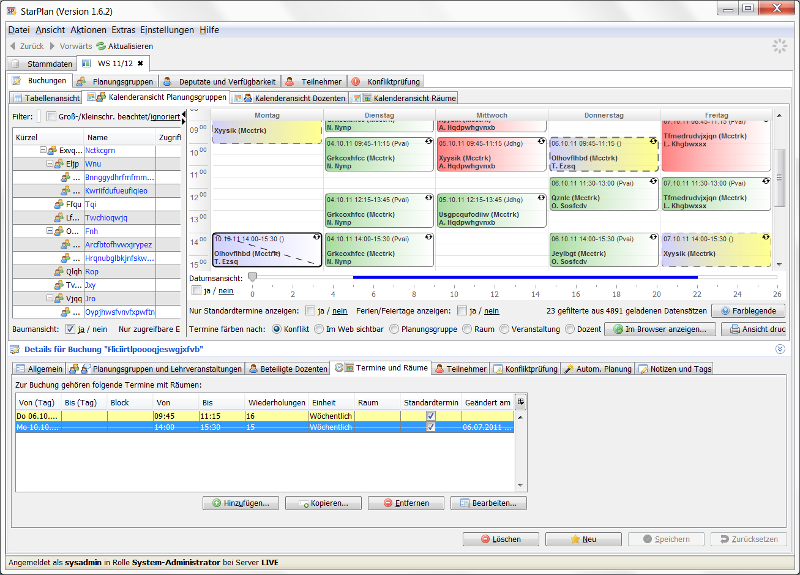Click the Entfernen button
This screenshot has width=800, height=575.
pos(406,503)
